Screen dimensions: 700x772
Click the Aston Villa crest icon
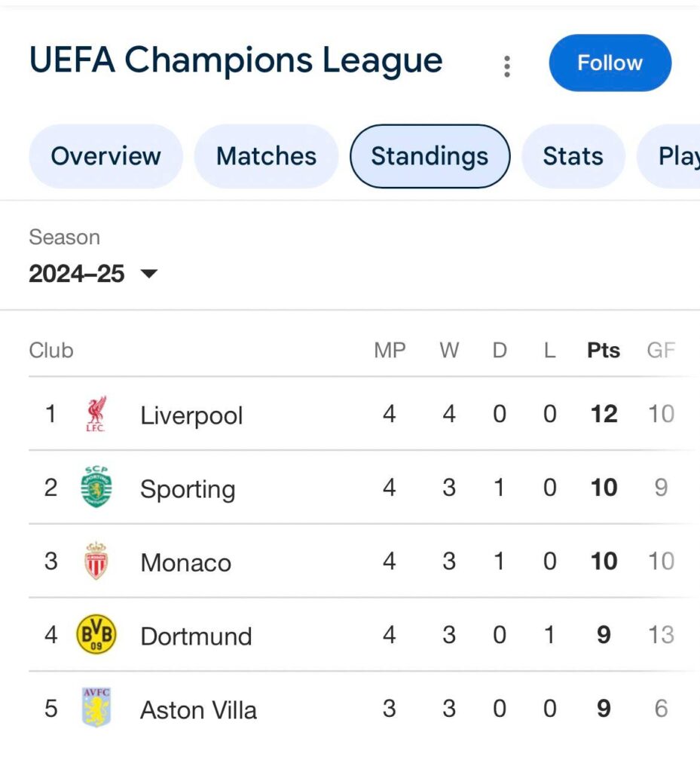point(96,708)
